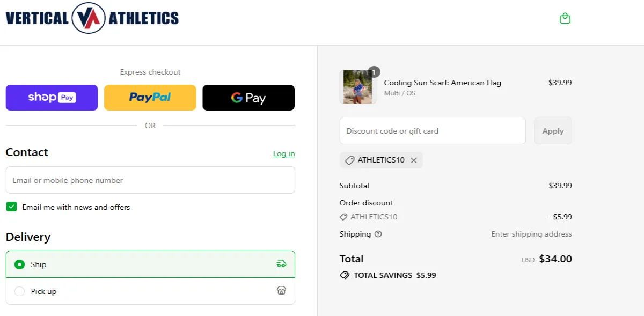This screenshot has height=316, width=644.
Task: Click the Vertical Athletics logo
Action: tap(91, 18)
